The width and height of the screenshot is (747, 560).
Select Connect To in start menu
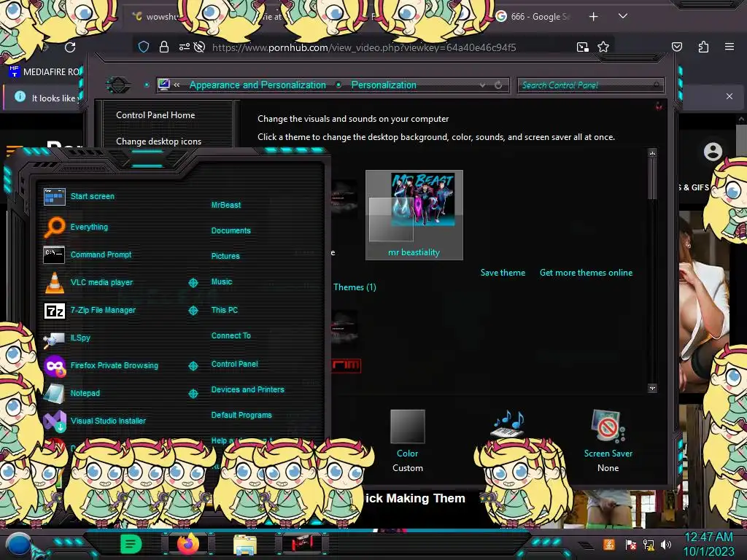tap(231, 335)
